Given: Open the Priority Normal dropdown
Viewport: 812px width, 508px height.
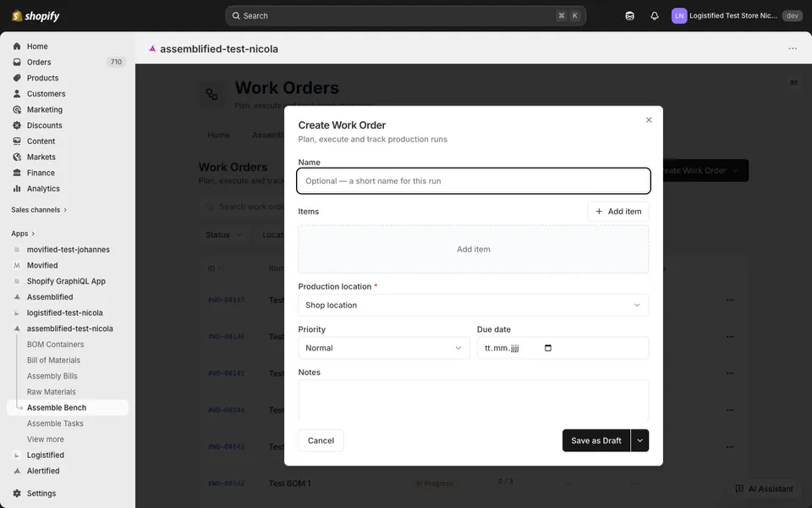Looking at the screenshot, I should click(x=384, y=348).
